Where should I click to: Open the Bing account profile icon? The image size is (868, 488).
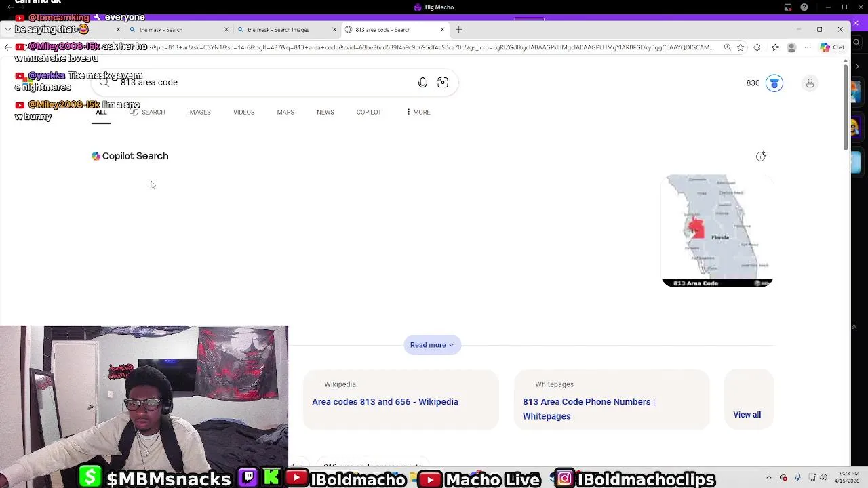tap(810, 83)
